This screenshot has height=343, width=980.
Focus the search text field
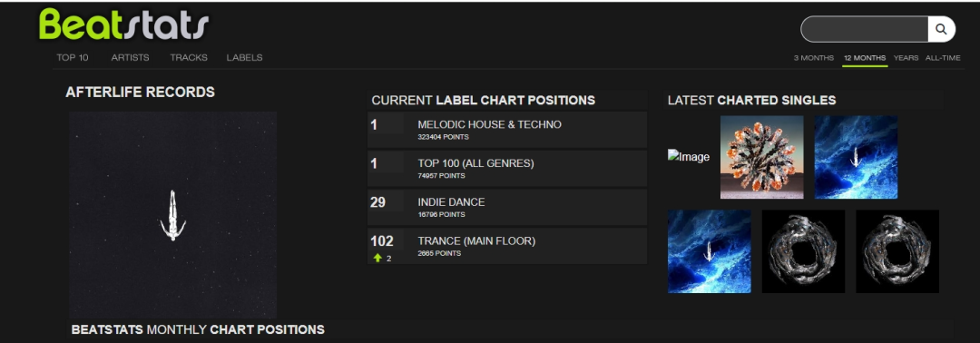click(865, 29)
